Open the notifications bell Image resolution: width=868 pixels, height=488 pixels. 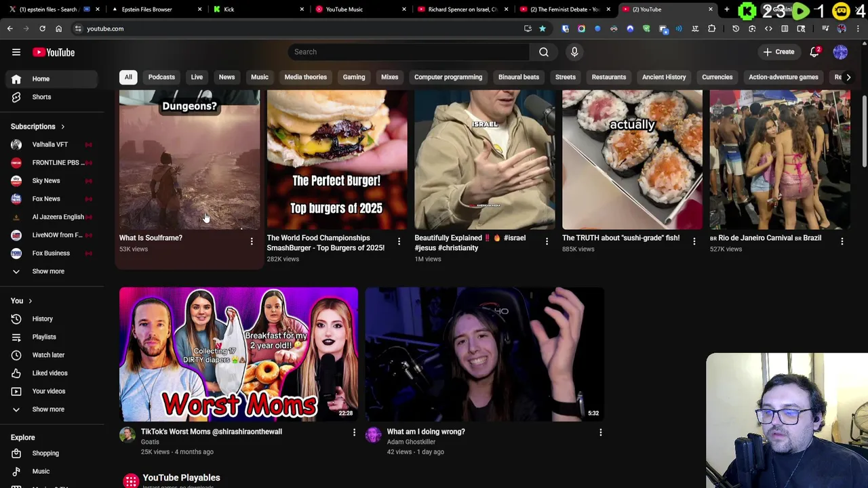tap(815, 52)
